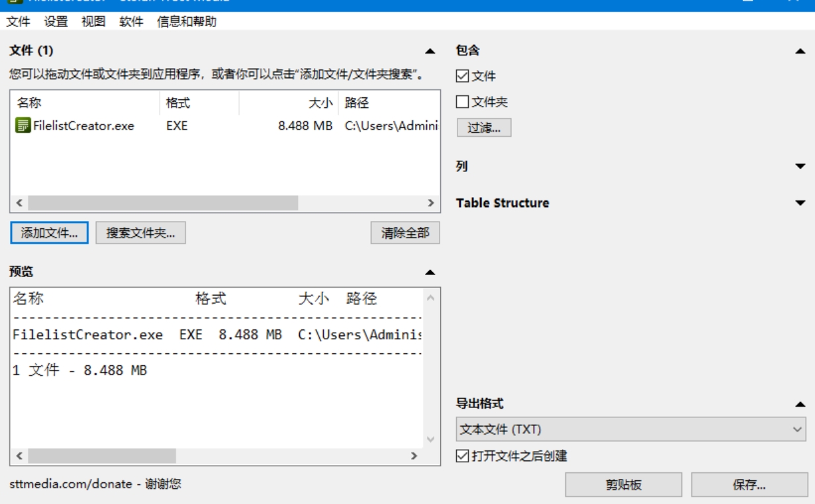815x504 pixels.
Task: Expand the Table Structure section
Action: coord(800,203)
